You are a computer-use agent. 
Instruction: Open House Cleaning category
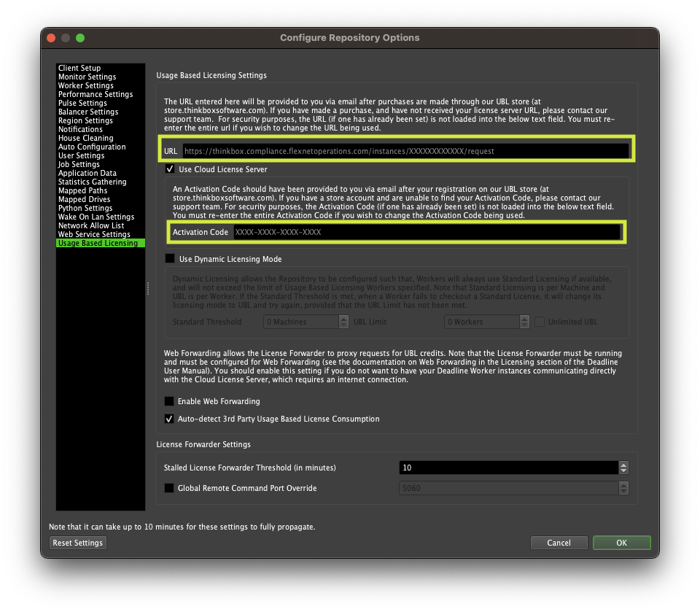[x=101, y=138]
